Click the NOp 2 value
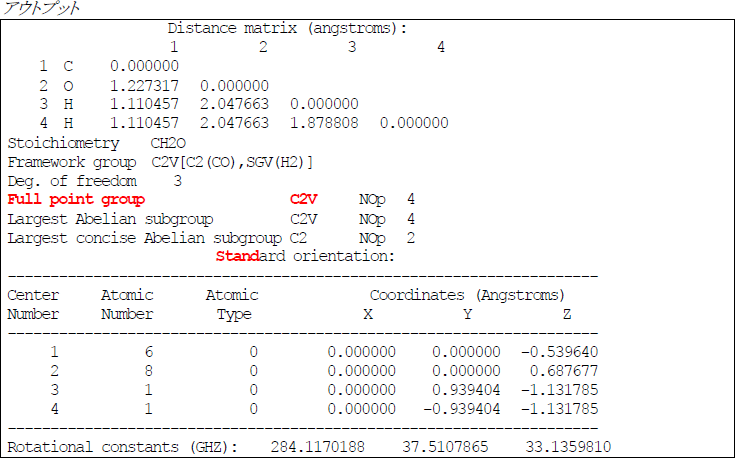This screenshot has width=735, height=458. point(387,238)
